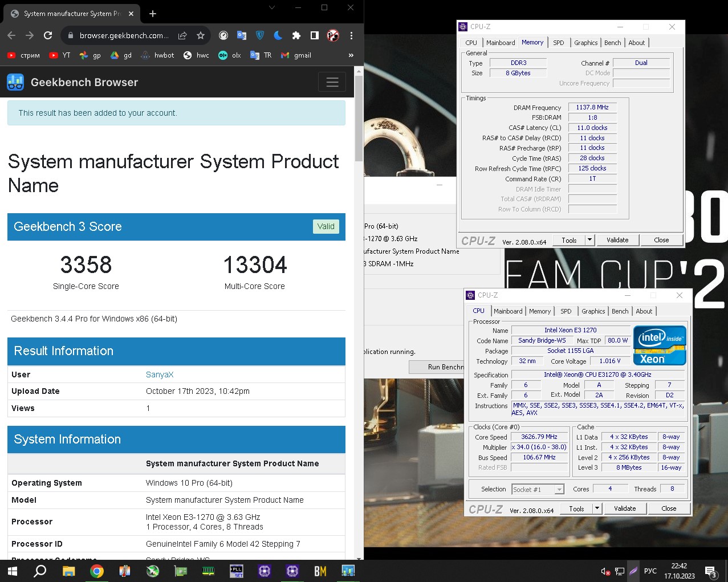
Task: Open the hwbot bookmark
Action: pos(157,55)
